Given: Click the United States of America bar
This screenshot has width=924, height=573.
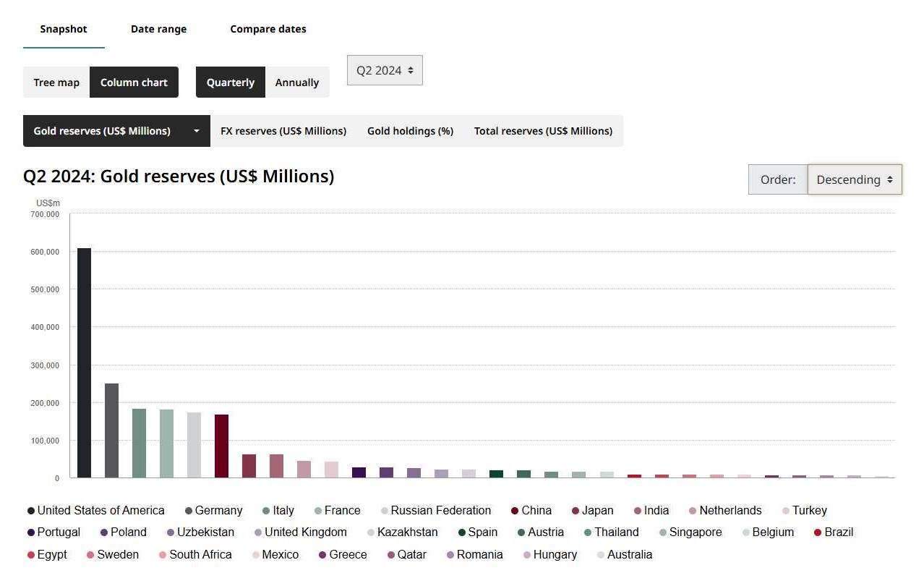Looking at the screenshot, I should (x=84, y=362).
